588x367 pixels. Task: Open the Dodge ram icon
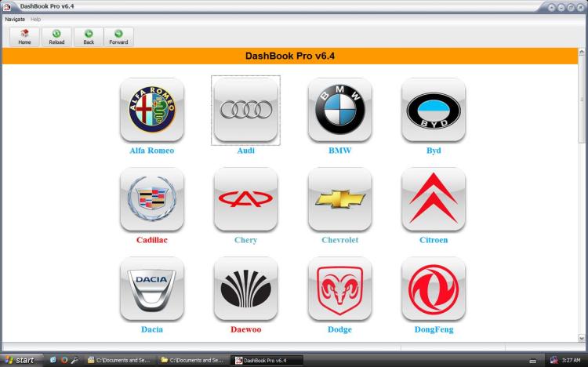coord(339,289)
